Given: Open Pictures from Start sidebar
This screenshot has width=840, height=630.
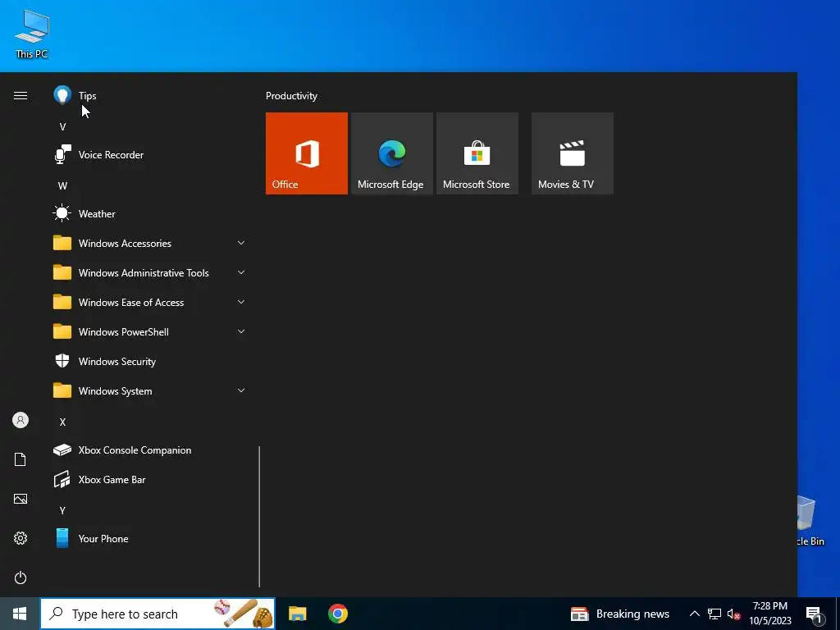Looking at the screenshot, I should coord(21,499).
